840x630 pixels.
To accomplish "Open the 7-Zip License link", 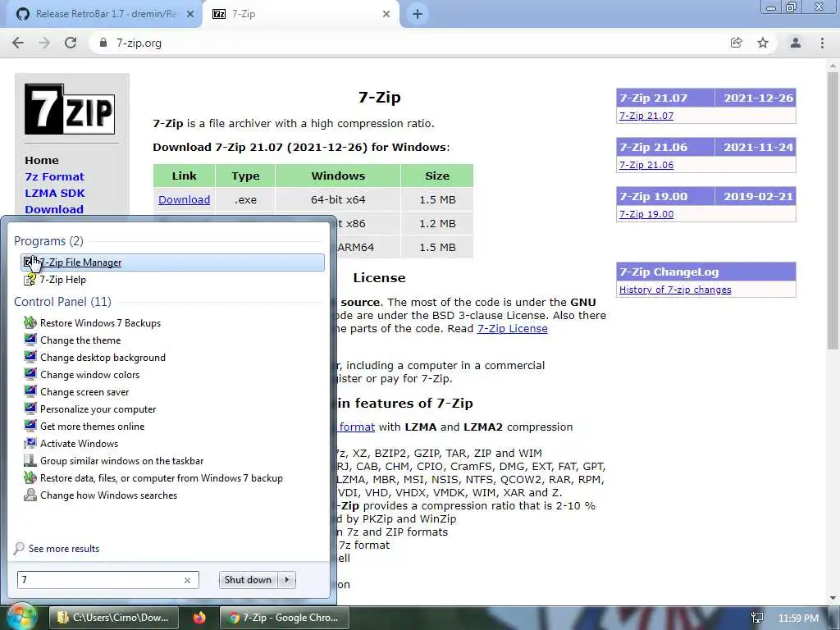I will click(512, 328).
